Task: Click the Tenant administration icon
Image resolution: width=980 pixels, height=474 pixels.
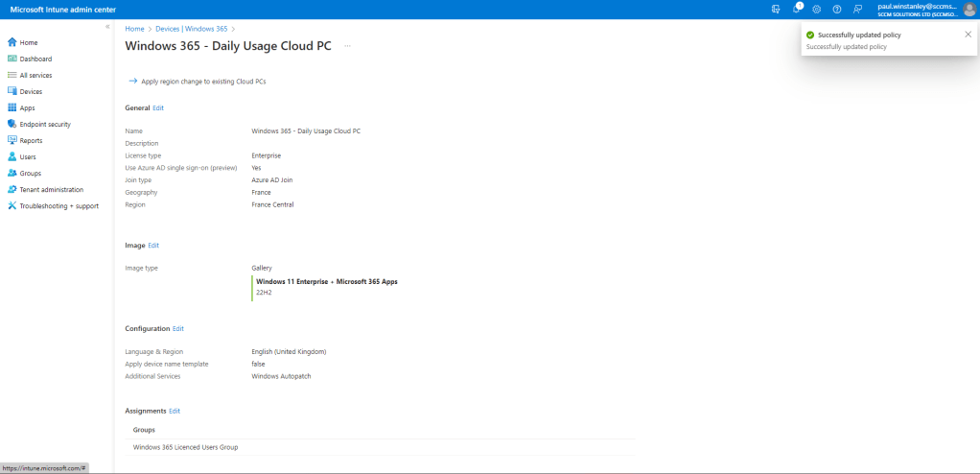Action: [12, 189]
